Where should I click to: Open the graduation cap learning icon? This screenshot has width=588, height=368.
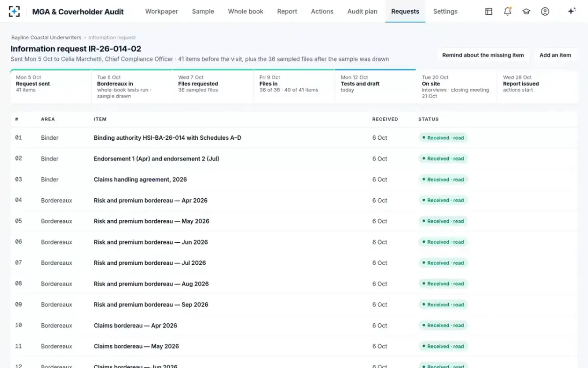point(526,11)
